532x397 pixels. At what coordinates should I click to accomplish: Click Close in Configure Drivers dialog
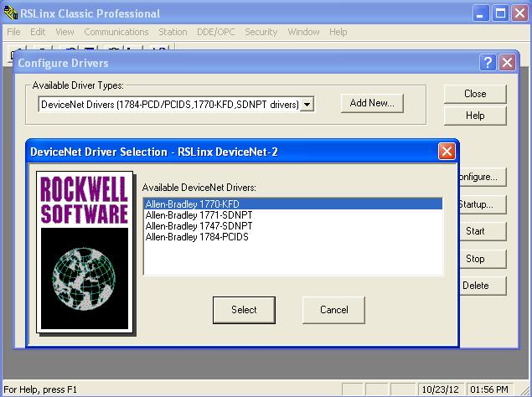click(x=475, y=94)
